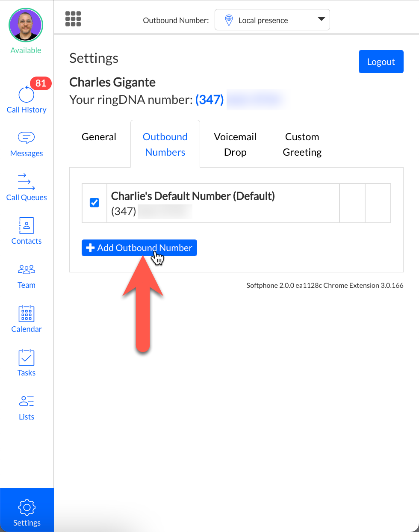Click the Add Outbound Number button
The height and width of the screenshot is (532, 419).
click(x=139, y=248)
